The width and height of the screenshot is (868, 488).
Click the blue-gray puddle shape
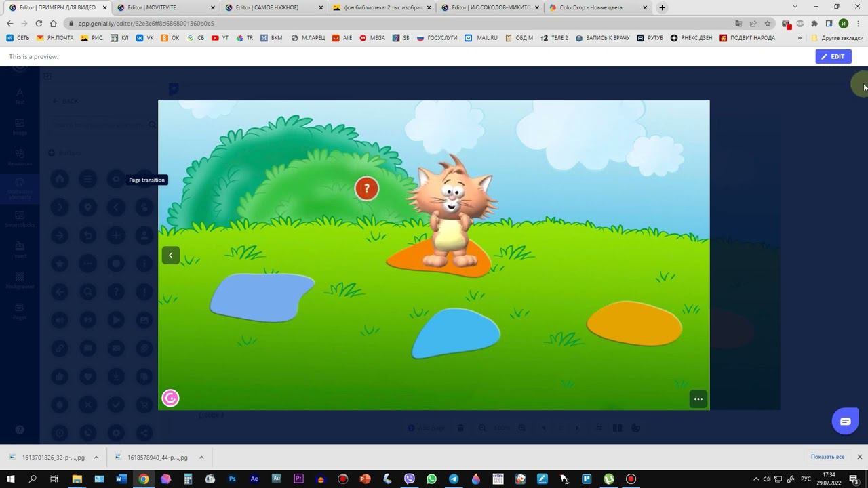(x=262, y=297)
